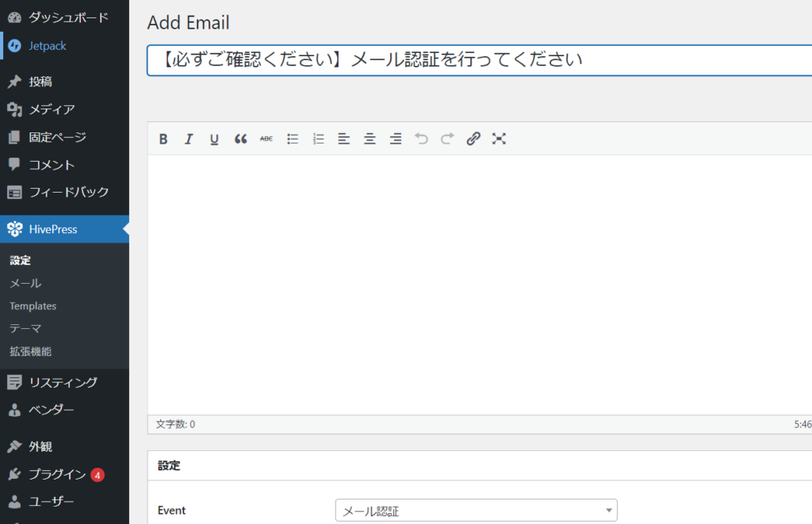Click inside the email body editor
The height and width of the screenshot is (524, 812).
pos(476,284)
